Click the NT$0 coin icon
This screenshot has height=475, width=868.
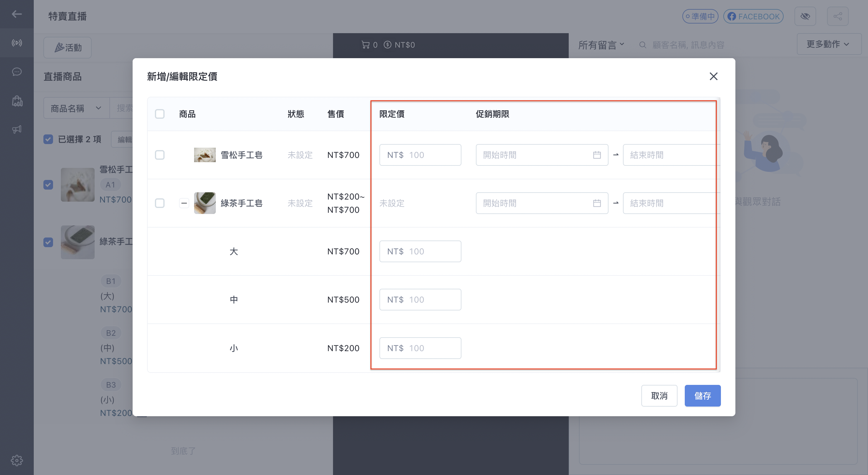[388, 45]
